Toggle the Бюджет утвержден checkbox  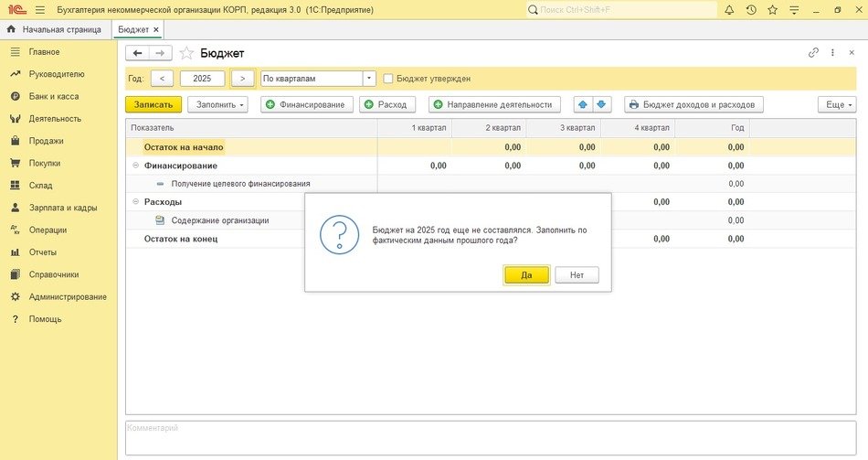tap(388, 79)
